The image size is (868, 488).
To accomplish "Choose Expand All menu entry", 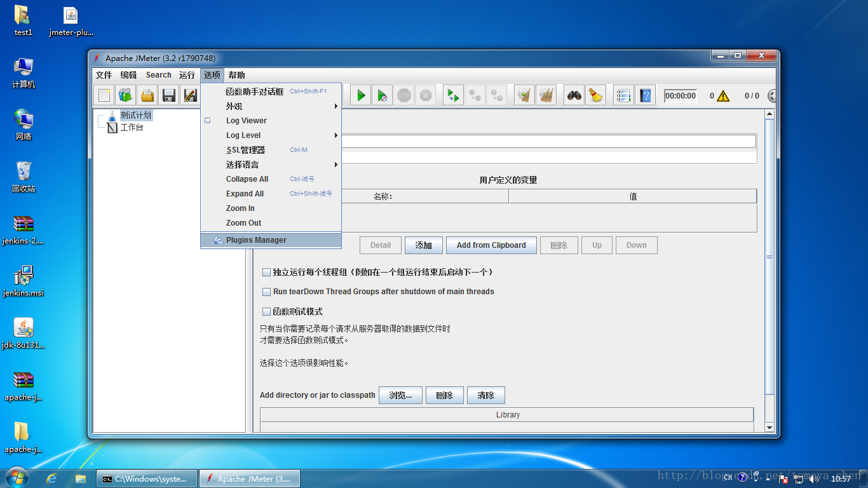I will (x=271, y=194).
